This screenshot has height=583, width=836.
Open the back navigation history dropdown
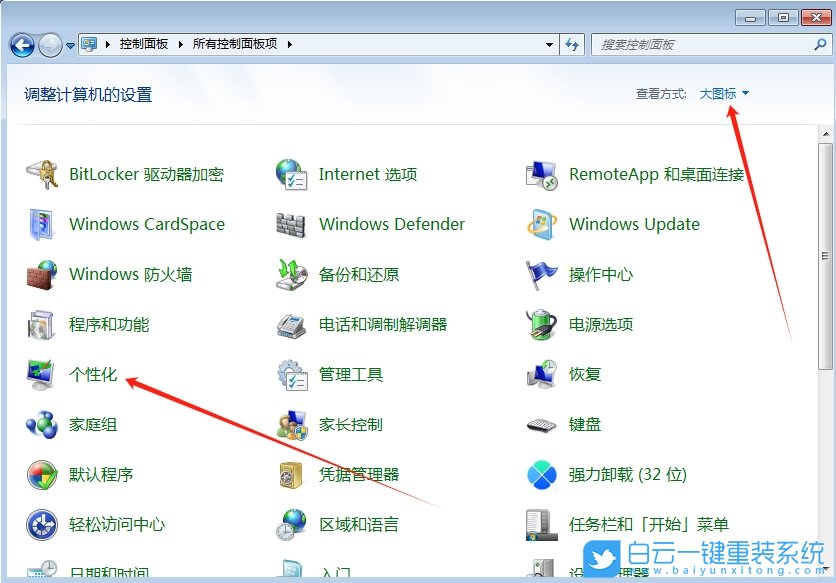[x=68, y=44]
